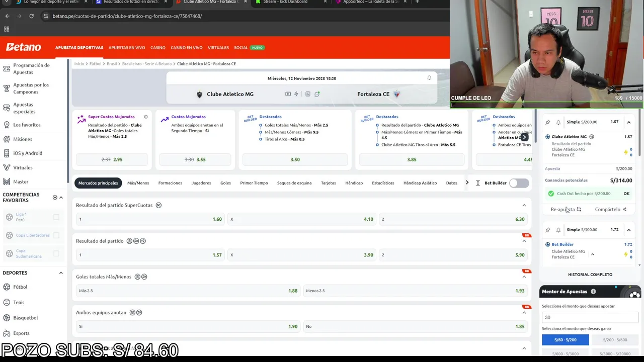Screen dimensions: 644x362
Task: Pick odds 1.57 for home win
Action: pos(150,255)
